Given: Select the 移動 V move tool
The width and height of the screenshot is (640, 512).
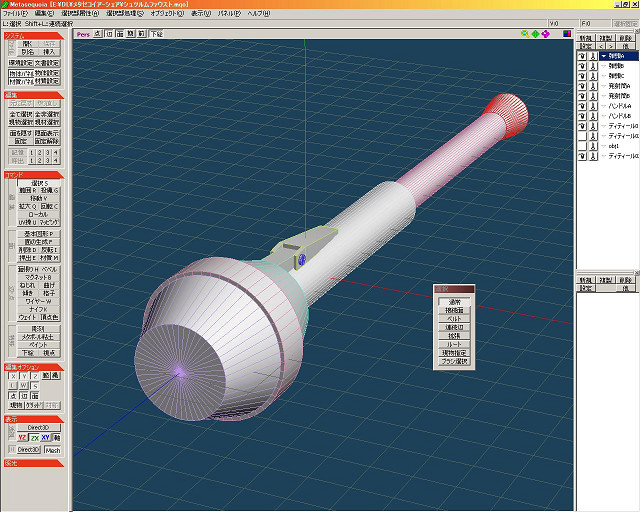Looking at the screenshot, I should [39, 198].
